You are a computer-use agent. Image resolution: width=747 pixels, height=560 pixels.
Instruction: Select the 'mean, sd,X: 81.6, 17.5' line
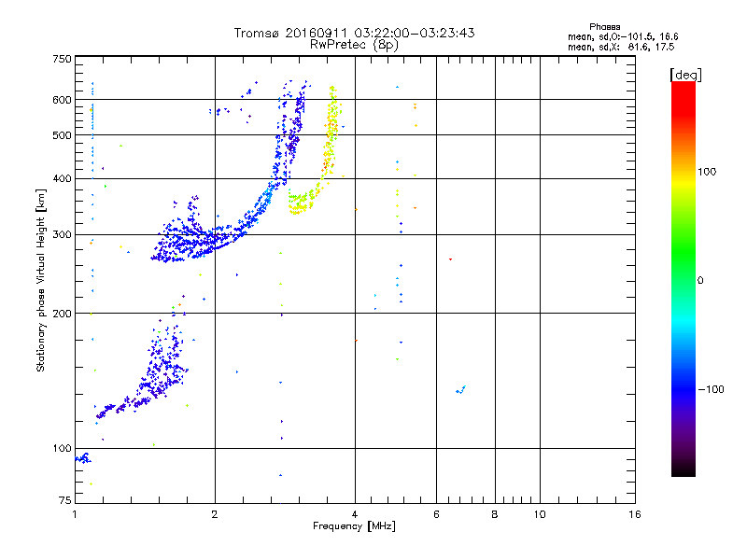click(x=621, y=47)
